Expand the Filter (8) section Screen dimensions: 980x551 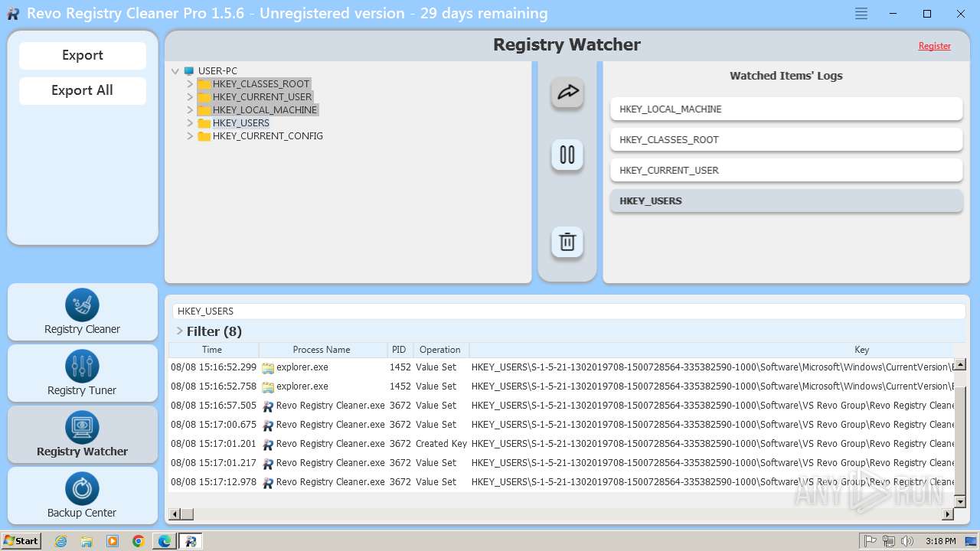pos(179,331)
